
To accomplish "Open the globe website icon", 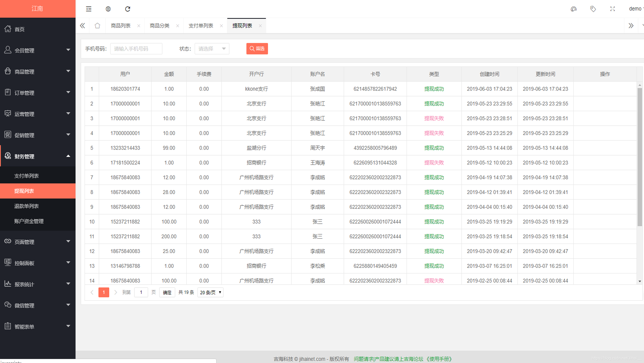I will point(108,9).
